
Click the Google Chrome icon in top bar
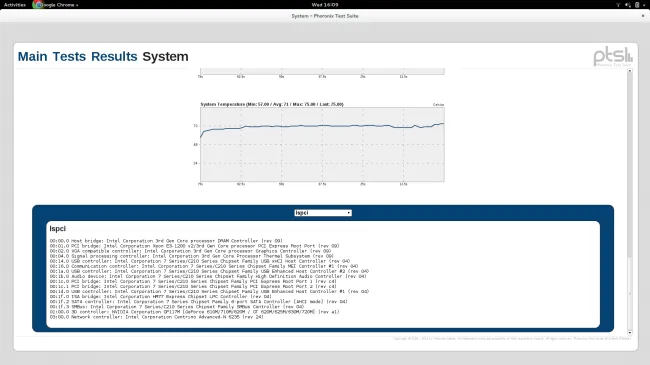click(38, 5)
